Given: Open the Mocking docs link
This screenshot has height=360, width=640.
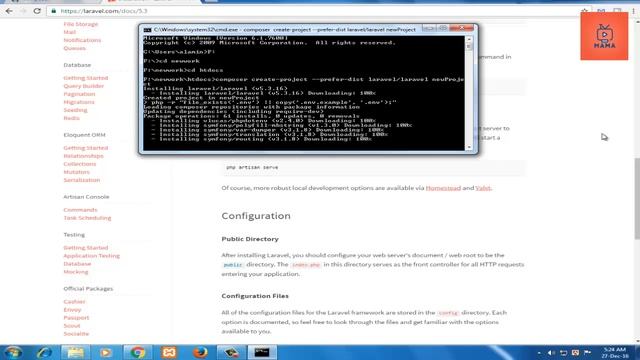Looking at the screenshot, I should pyautogui.click(x=76, y=272).
